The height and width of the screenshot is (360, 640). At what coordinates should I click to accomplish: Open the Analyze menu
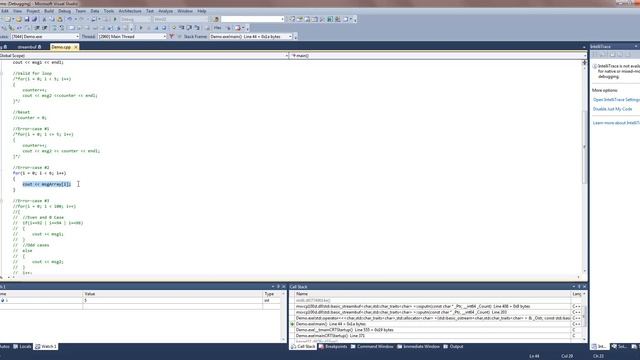(x=165, y=11)
